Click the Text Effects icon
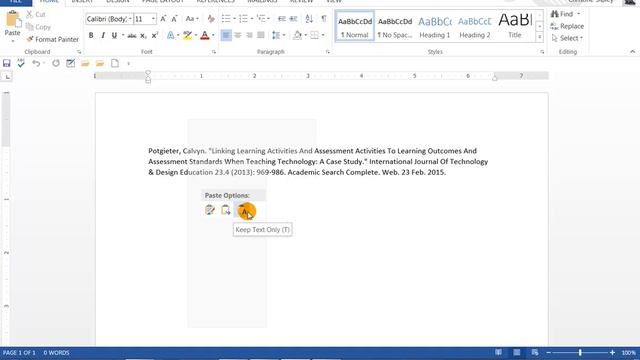This screenshot has width=640, height=360. click(x=171, y=36)
